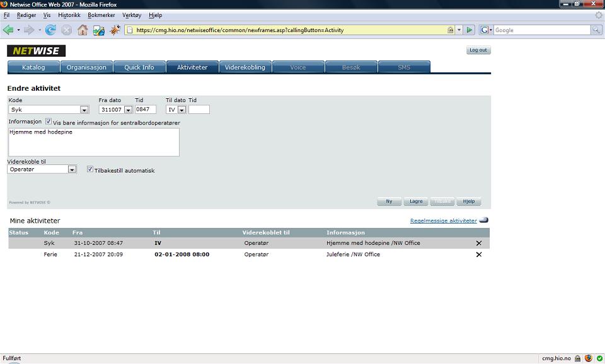Open Forward button history dropdown arrow
The width and height of the screenshot is (605, 364).
(x=39, y=30)
